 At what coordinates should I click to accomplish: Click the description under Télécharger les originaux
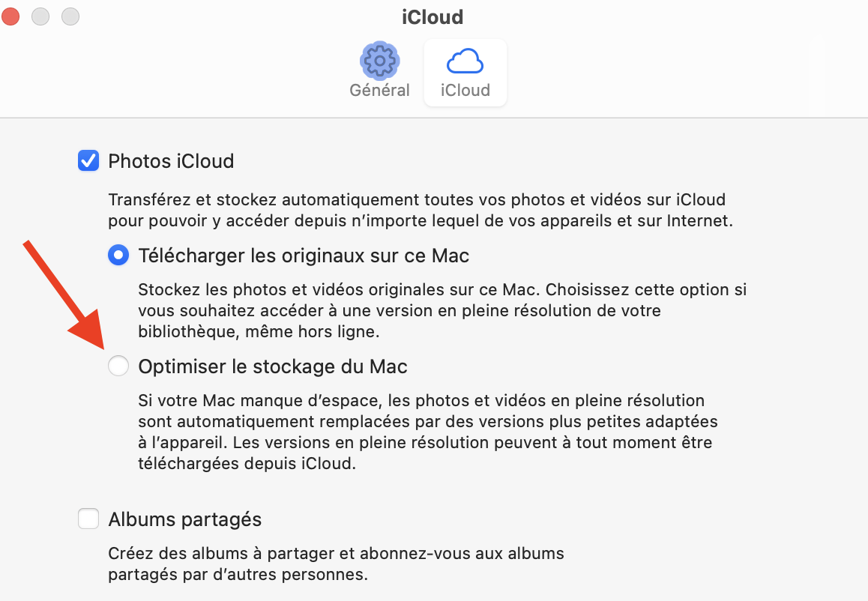pos(442,310)
